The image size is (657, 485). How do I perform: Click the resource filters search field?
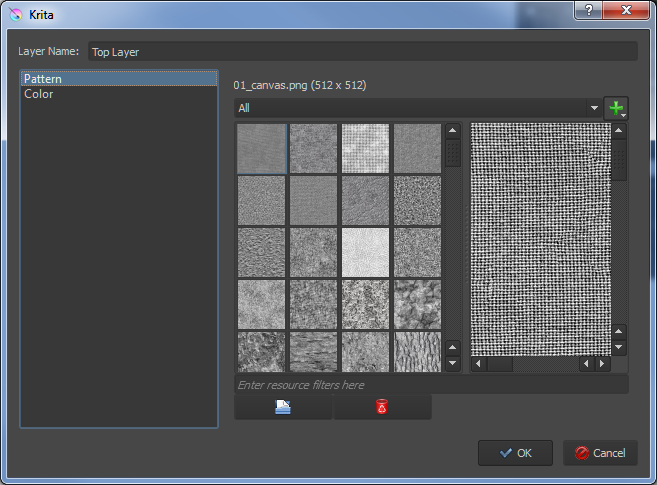click(431, 385)
